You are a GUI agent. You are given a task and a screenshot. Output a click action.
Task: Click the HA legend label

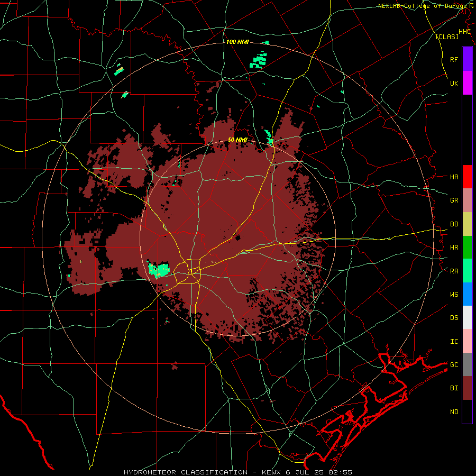tap(454, 177)
